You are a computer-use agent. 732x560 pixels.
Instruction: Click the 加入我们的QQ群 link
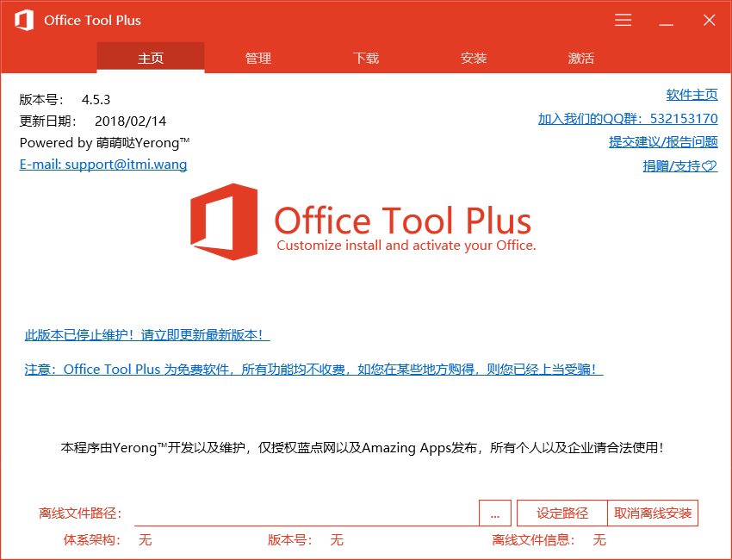point(628,119)
